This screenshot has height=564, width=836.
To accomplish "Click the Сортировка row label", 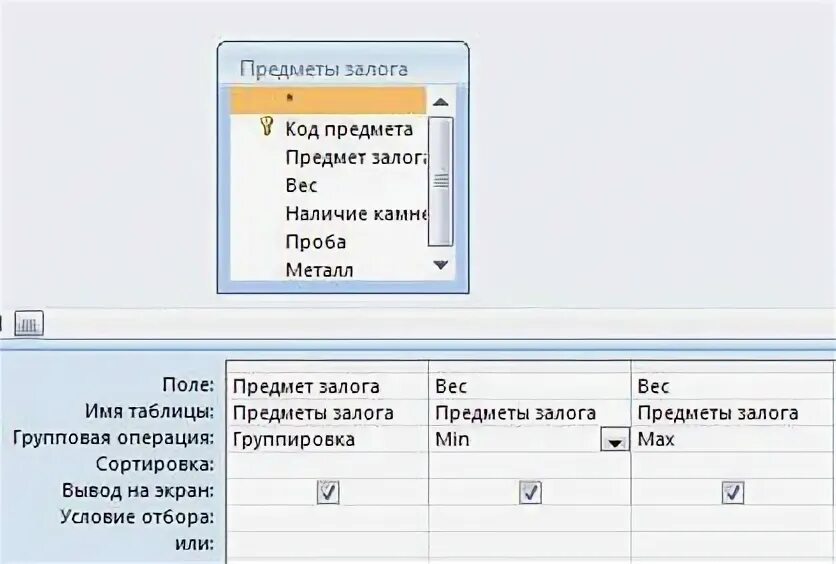I will coord(155,464).
